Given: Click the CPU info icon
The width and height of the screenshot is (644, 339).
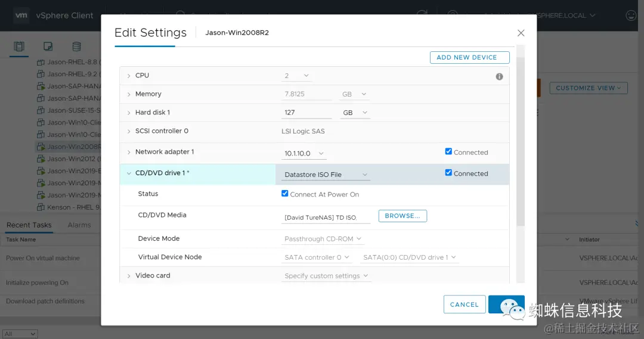Looking at the screenshot, I should tap(499, 76).
